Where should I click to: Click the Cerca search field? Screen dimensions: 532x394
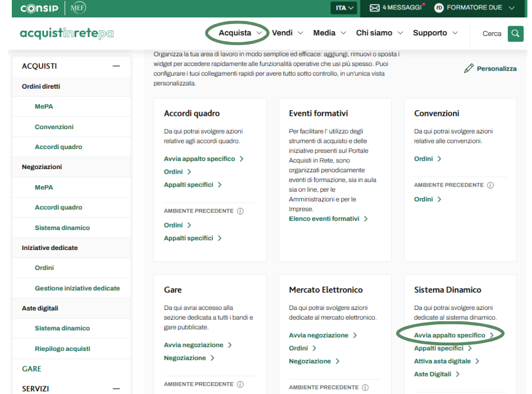point(492,34)
